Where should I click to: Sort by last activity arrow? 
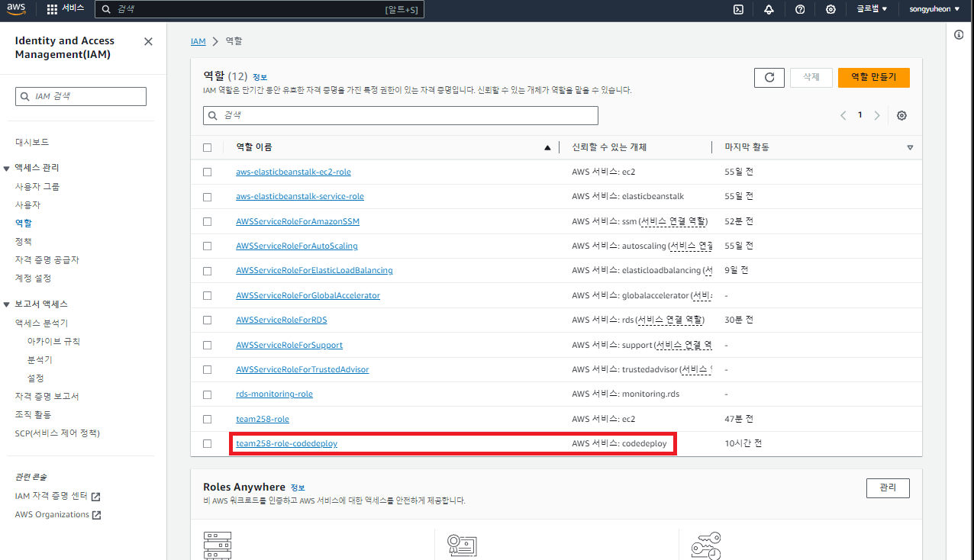click(x=910, y=147)
